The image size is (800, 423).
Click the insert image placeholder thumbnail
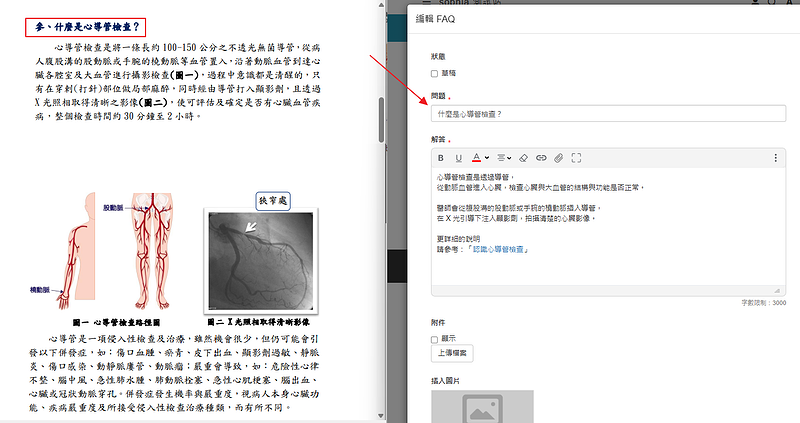pos(482,407)
